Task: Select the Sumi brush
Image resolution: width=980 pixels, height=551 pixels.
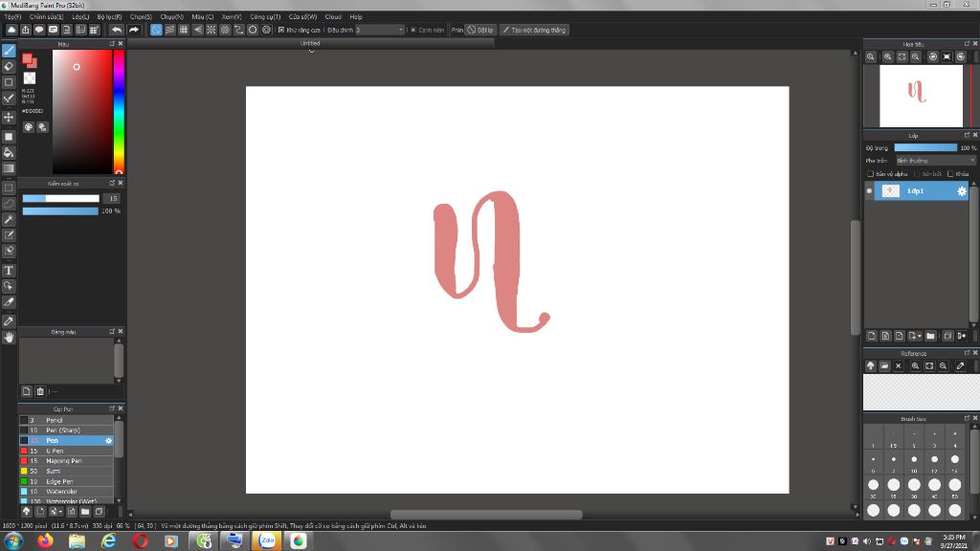Action: pyautogui.click(x=66, y=471)
